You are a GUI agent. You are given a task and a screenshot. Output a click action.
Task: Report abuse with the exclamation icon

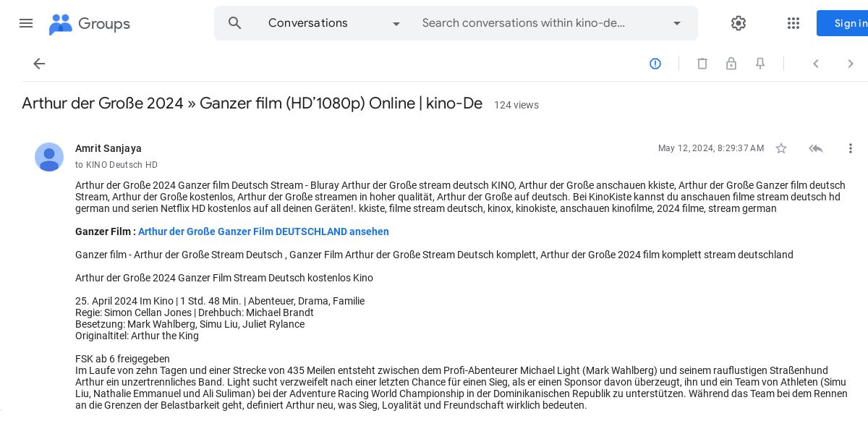click(655, 64)
